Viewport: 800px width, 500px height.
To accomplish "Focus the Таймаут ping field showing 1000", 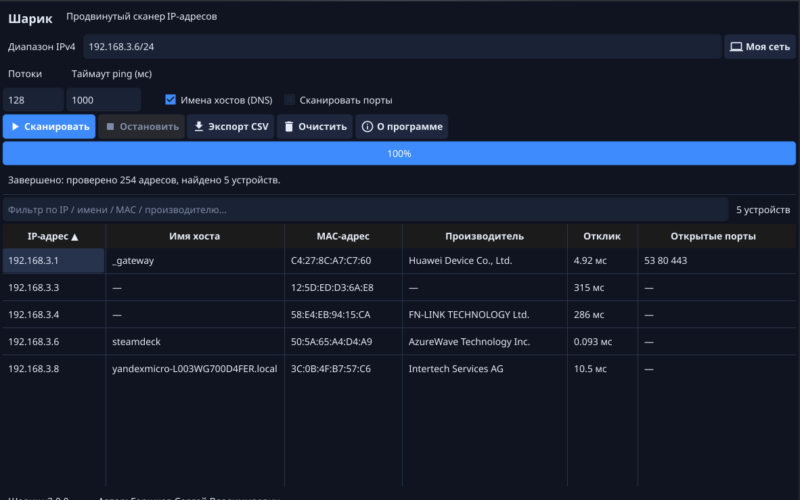I will (104, 100).
